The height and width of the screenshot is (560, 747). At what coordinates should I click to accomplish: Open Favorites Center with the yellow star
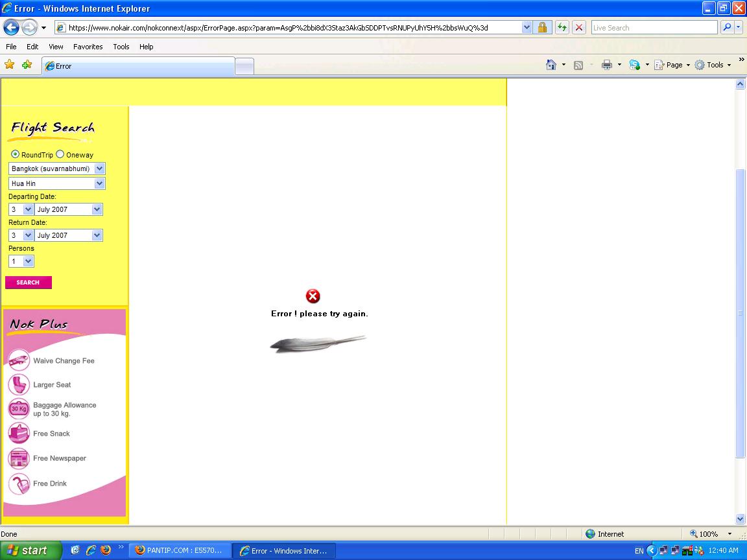(x=10, y=64)
